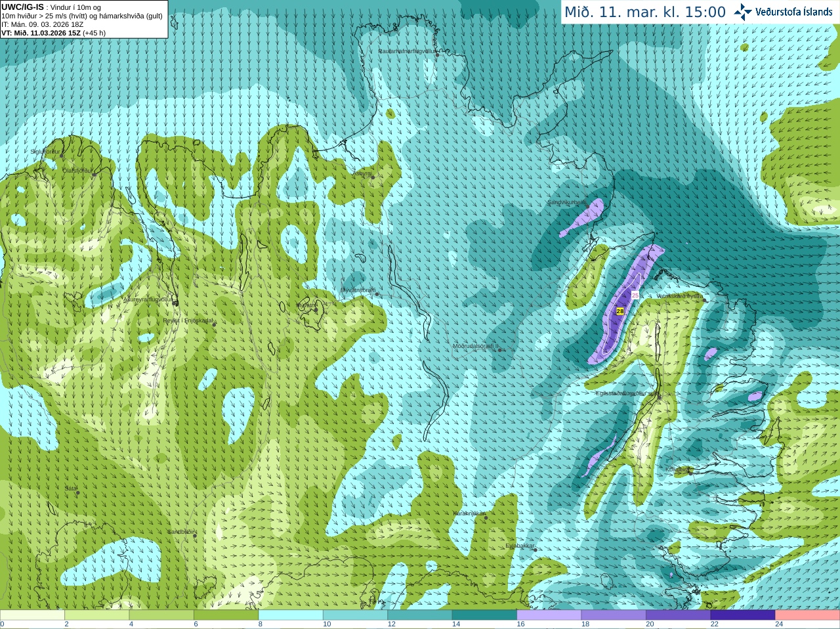The width and height of the screenshot is (840, 629).
Task: Select the pink above-24 m/s legend color
Action: point(808,615)
